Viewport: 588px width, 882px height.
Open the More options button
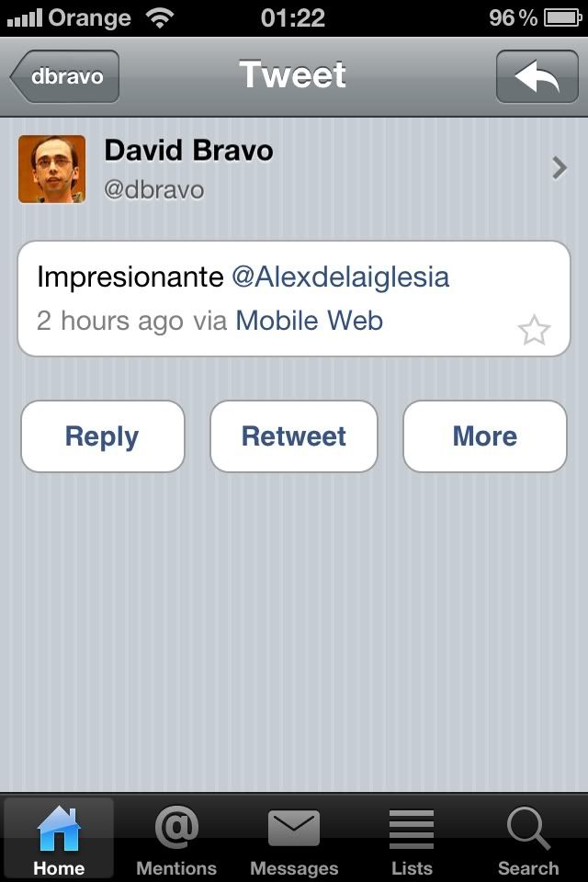(484, 436)
